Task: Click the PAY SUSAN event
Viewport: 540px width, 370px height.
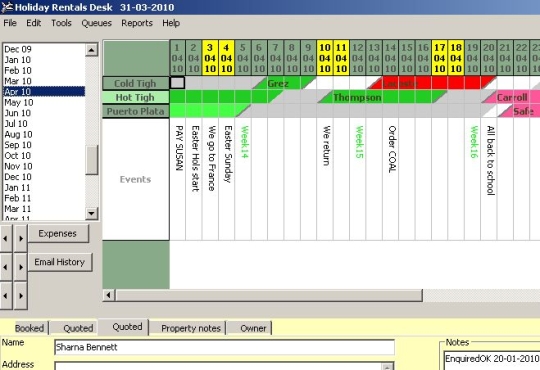Action: tap(179, 148)
